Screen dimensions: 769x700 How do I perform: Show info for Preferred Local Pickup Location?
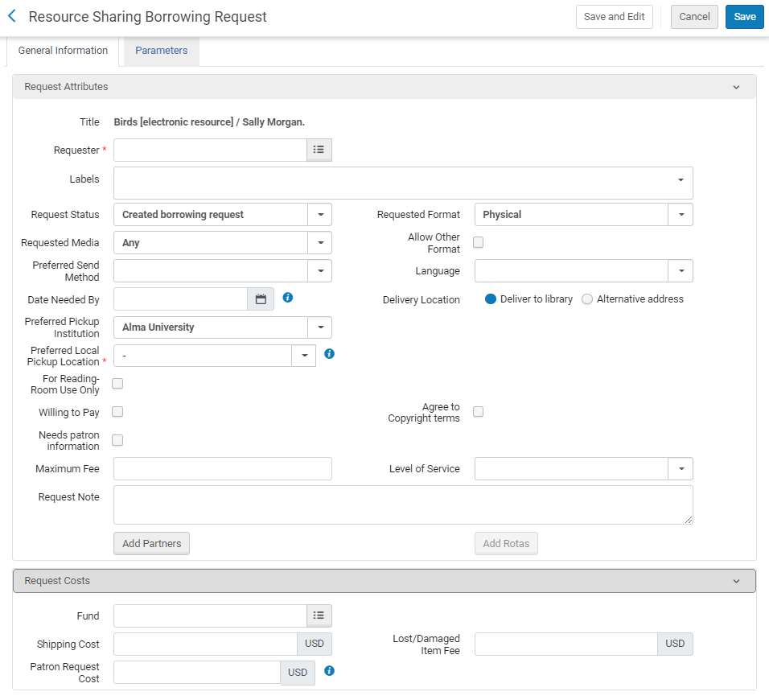click(330, 354)
